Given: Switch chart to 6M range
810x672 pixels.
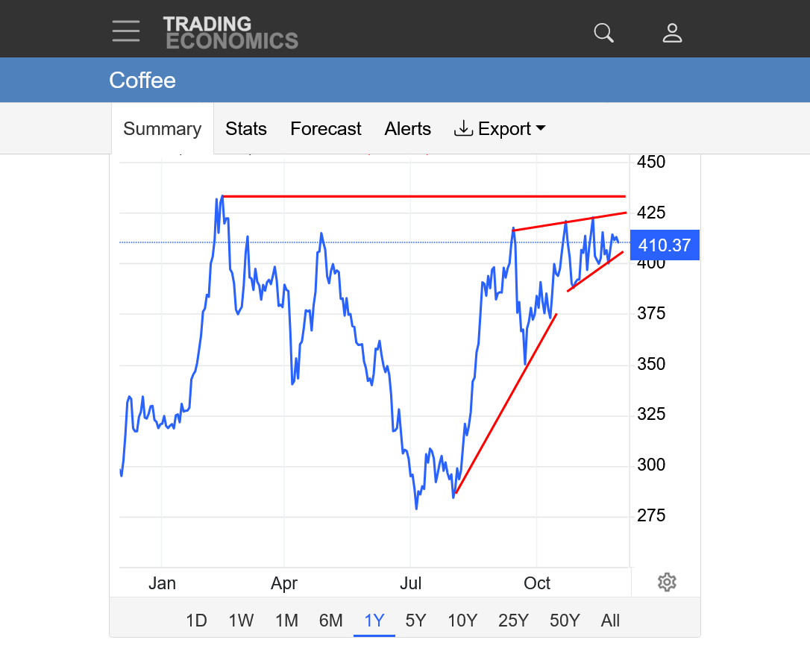Looking at the screenshot, I should click(x=330, y=621).
